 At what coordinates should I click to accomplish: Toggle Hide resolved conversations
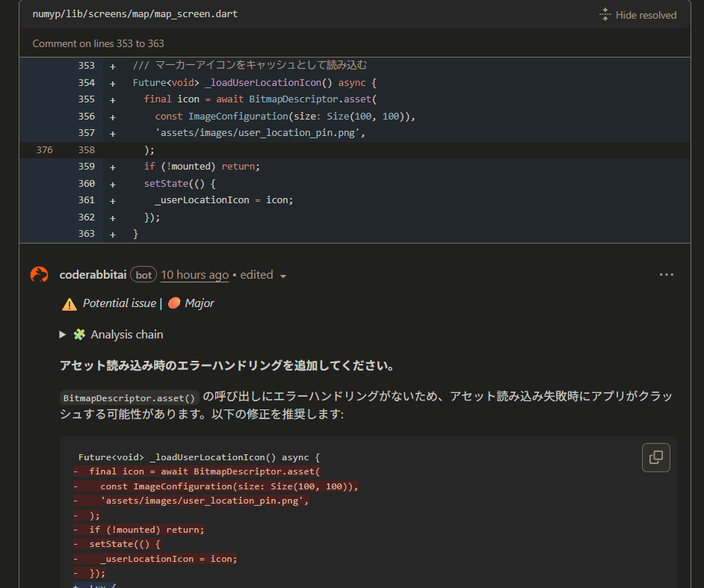pos(637,15)
